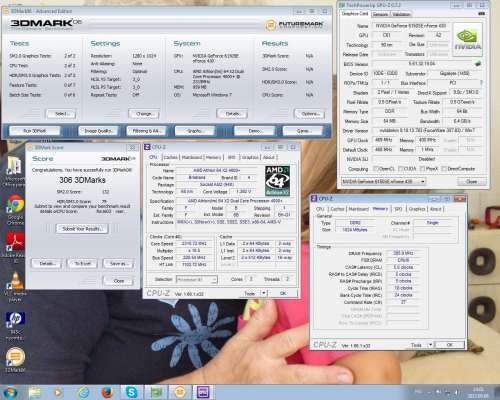Open the SPD tab in CPU-Z CPU window

click(x=231, y=157)
